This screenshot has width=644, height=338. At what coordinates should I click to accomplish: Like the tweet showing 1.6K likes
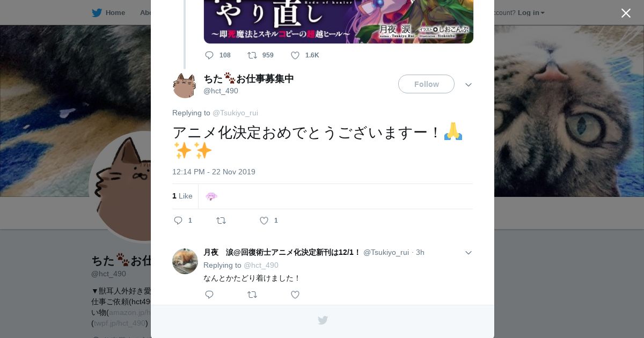click(x=295, y=55)
